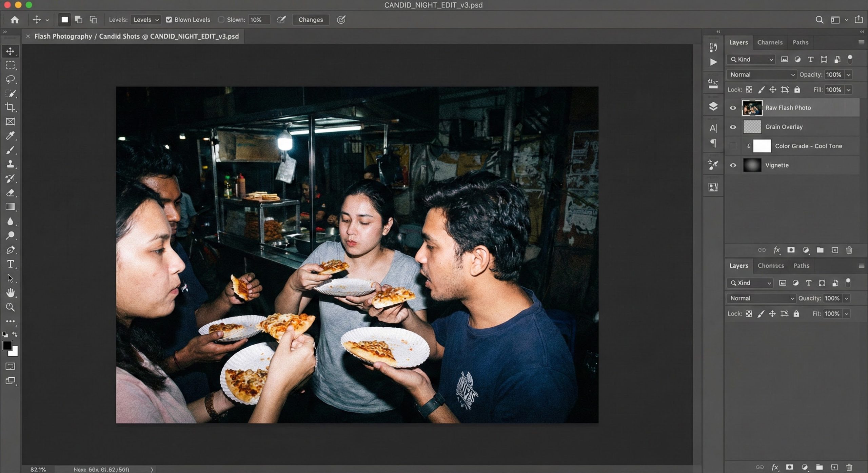The height and width of the screenshot is (473, 868).
Task: Switch to the Channels tab
Action: click(x=770, y=42)
